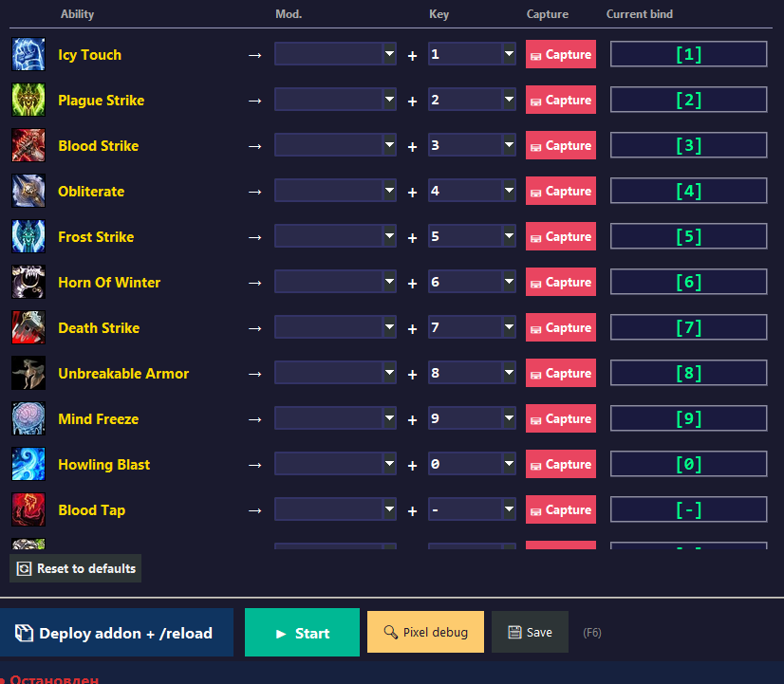Viewport: 784px width, 684px height.
Task: Open the modifier dropdown for Howling Blast
Action: tap(335, 463)
